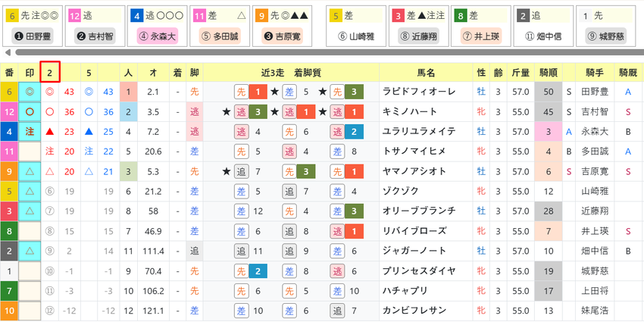
Task: Open the card for horse 12, jockey 吉村智
Action: [x=95, y=26]
